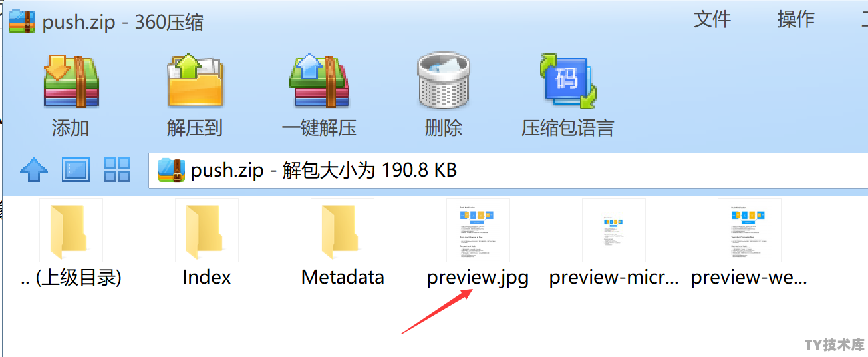Go to the 上级目录 parent folder

pyautogui.click(x=71, y=230)
